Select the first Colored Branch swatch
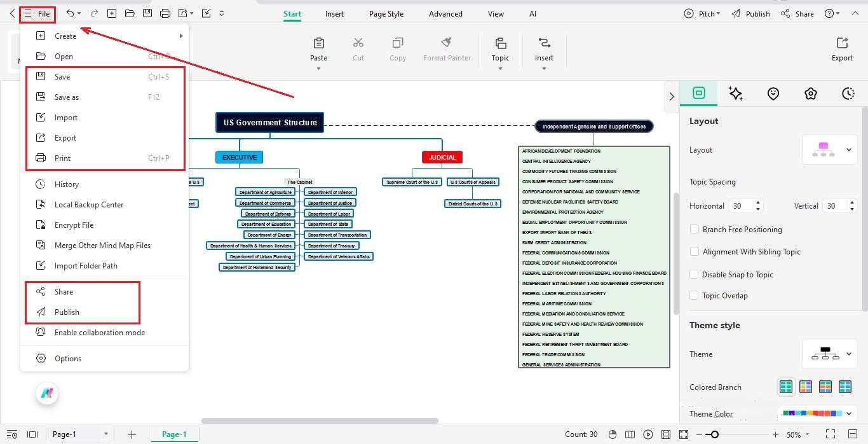 click(786, 386)
